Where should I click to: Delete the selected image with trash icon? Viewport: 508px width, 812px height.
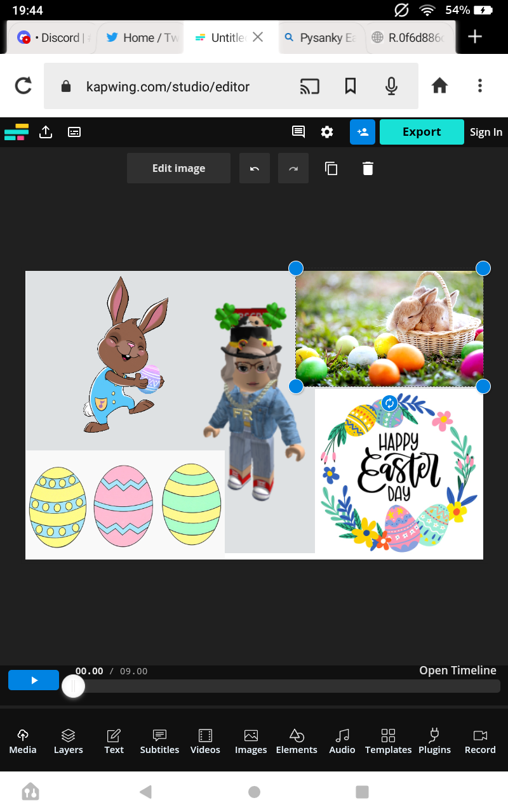[x=368, y=168]
